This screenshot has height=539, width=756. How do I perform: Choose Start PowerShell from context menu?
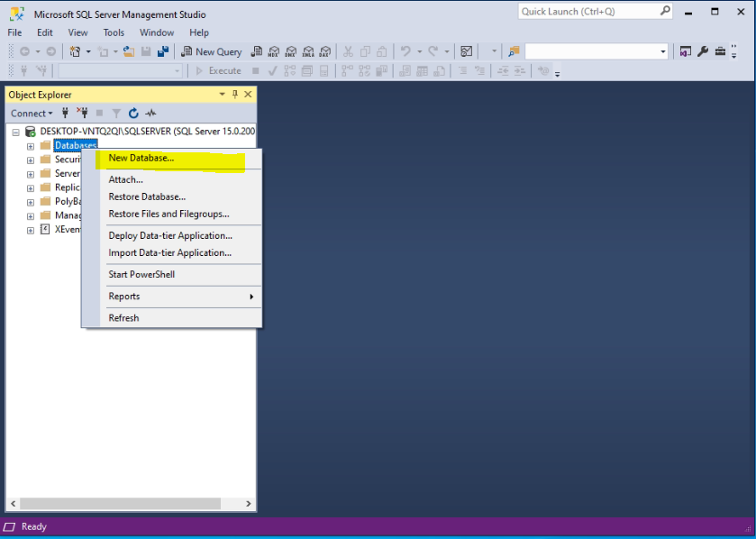(171, 274)
